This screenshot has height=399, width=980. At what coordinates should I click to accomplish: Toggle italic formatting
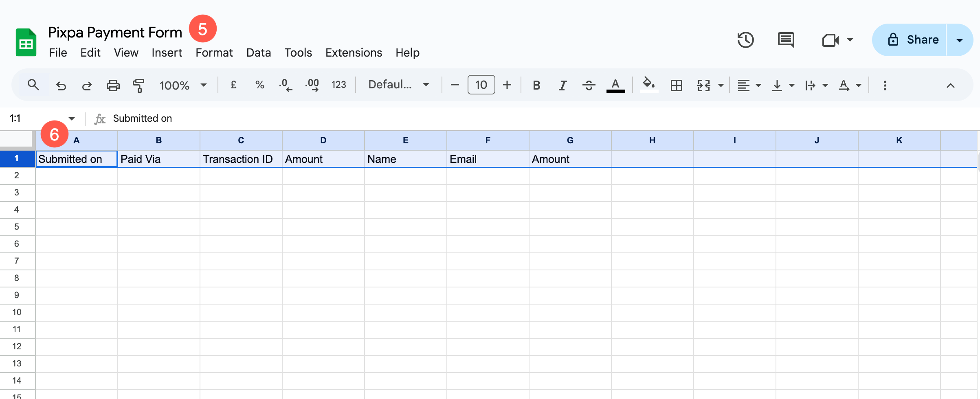(x=563, y=85)
